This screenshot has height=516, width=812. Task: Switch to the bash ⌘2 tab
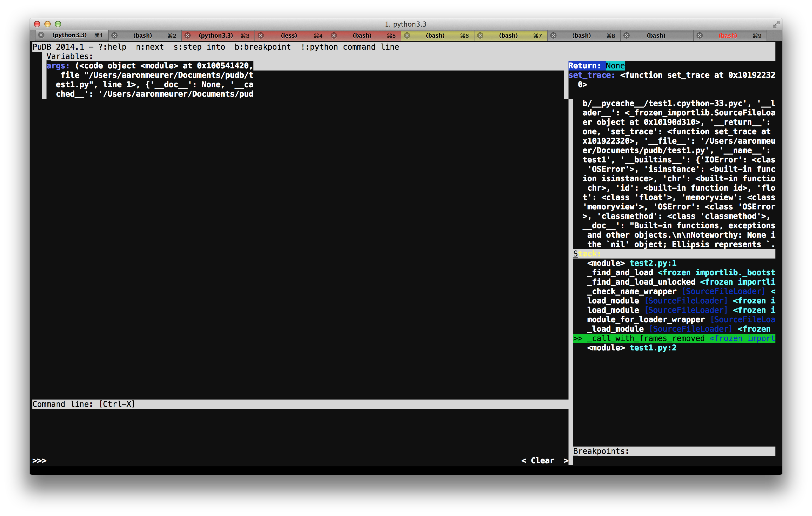click(145, 36)
